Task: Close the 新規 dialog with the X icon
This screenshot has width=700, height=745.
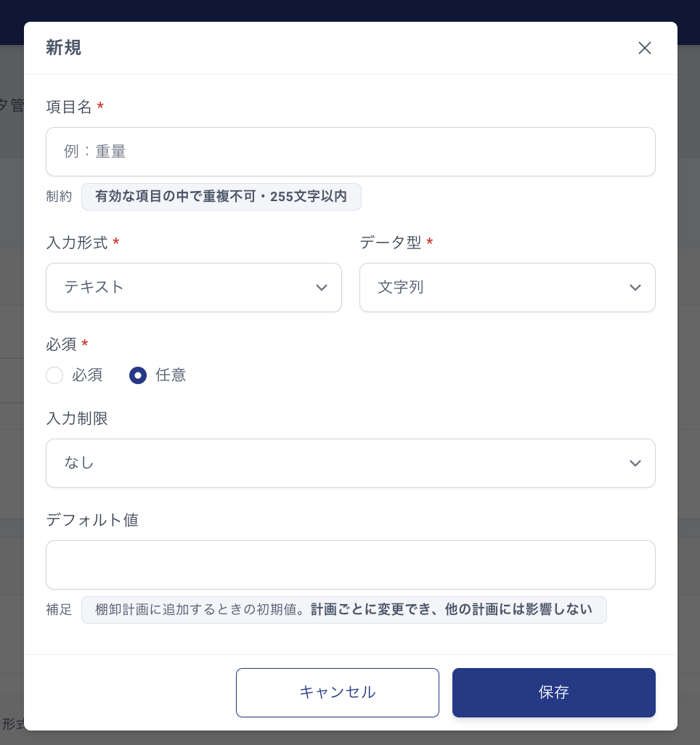Action: 644,48
